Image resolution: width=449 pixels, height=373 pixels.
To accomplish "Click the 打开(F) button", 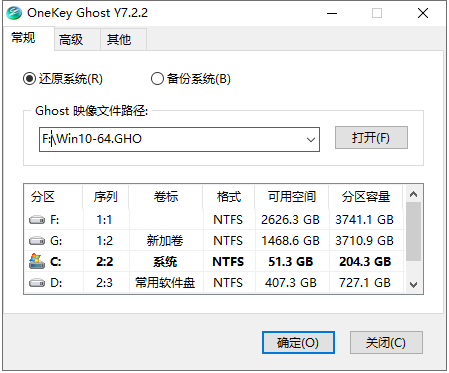I will (x=371, y=137).
